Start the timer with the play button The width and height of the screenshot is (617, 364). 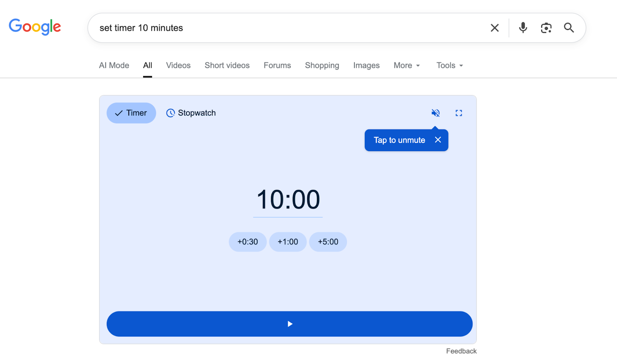pyautogui.click(x=289, y=324)
